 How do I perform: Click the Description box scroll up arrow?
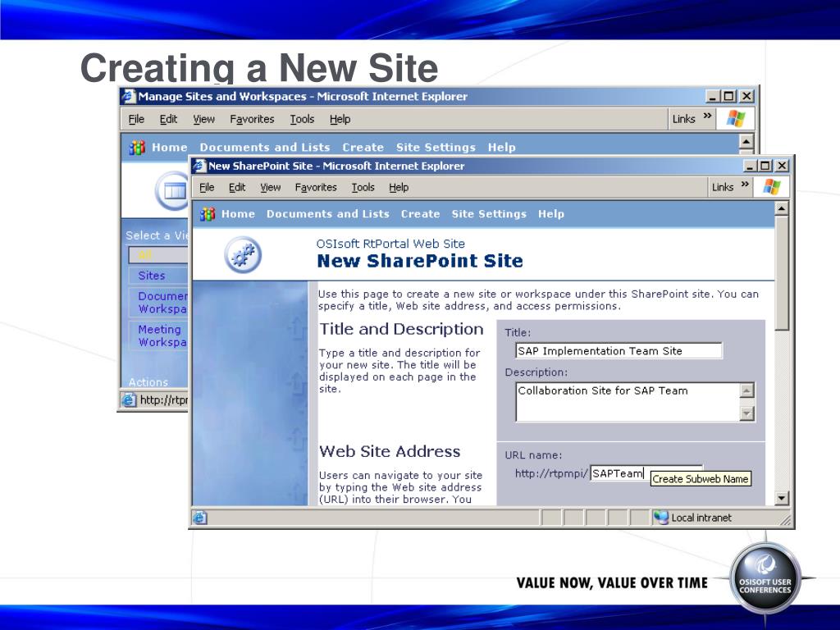(746, 390)
